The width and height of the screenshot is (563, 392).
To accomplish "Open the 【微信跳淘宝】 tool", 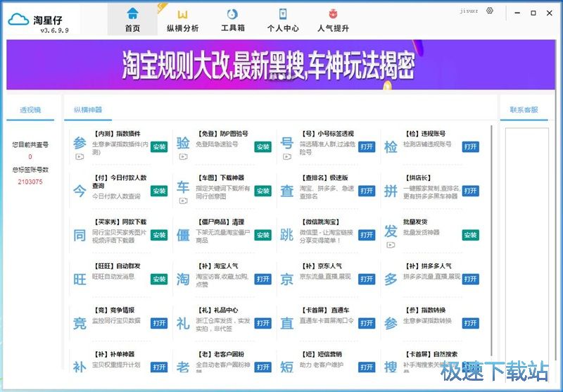I will click(x=367, y=235).
